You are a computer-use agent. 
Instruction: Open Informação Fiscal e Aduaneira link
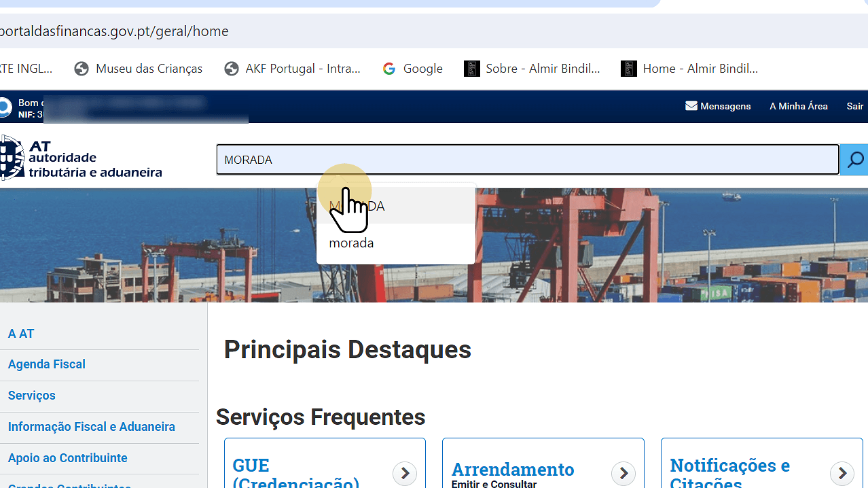92,427
